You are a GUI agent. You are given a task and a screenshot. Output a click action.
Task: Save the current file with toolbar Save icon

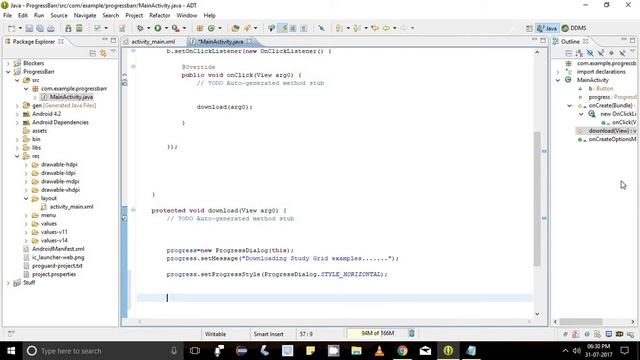tap(29, 28)
